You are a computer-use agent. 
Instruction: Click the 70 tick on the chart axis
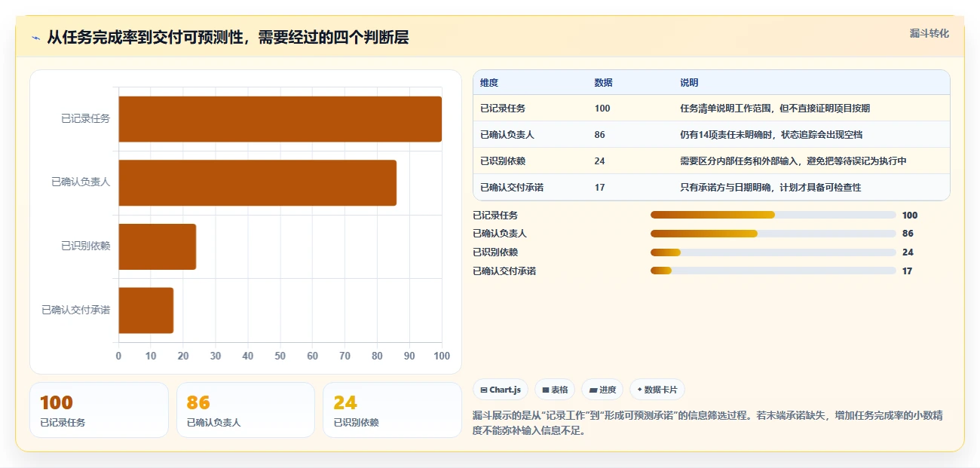[x=345, y=356]
